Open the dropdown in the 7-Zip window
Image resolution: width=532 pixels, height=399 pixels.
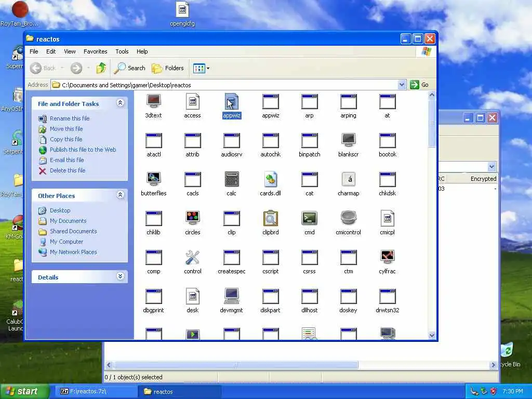pos(491,167)
